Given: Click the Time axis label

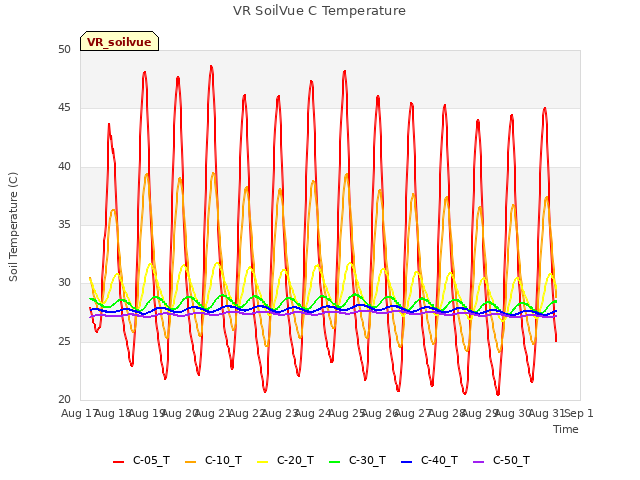Looking at the screenshot, I should pos(566,429).
